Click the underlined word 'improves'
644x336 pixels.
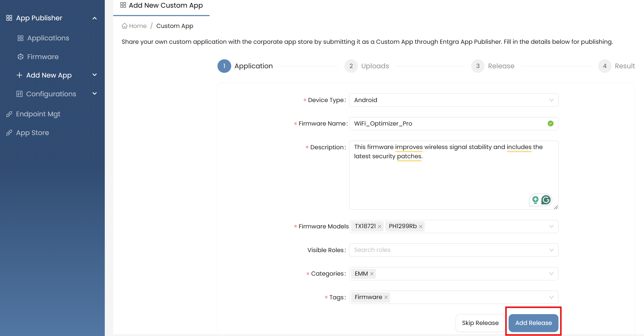[x=409, y=147]
